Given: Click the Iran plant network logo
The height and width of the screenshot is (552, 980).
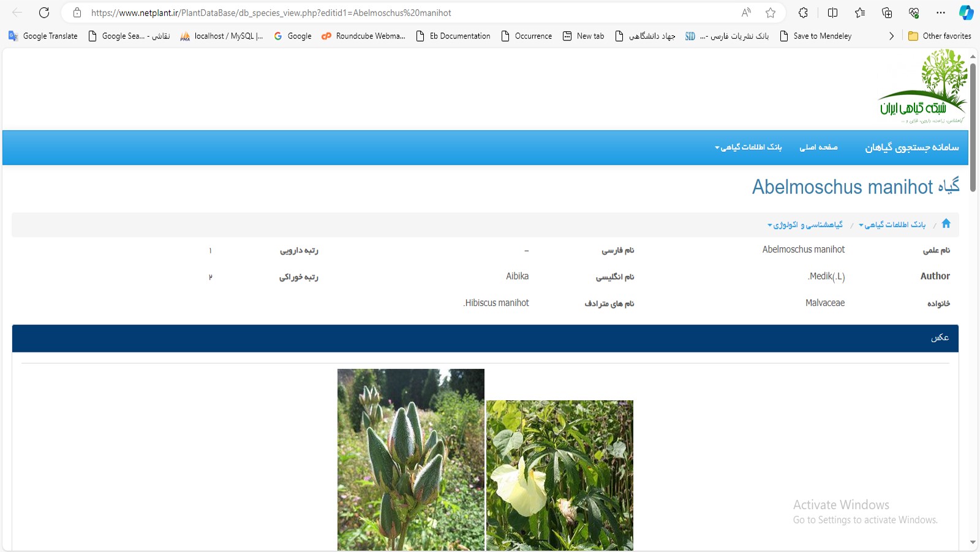Looking at the screenshot, I should coord(922,87).
